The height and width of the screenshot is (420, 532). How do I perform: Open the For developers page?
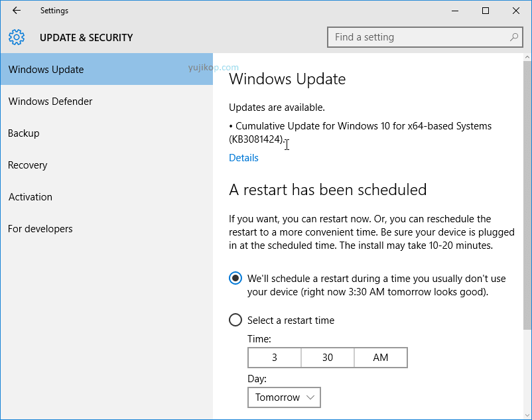pos(107,229)
